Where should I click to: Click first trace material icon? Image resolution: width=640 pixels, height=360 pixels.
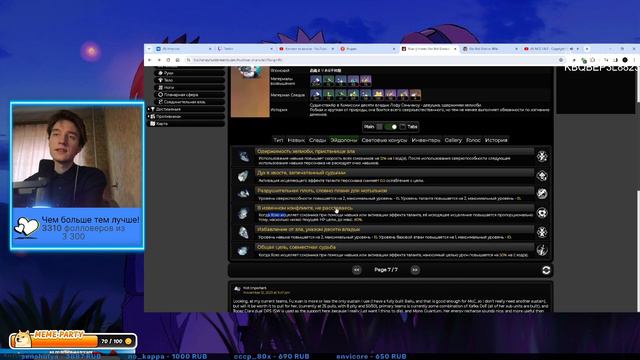(316, 95)
